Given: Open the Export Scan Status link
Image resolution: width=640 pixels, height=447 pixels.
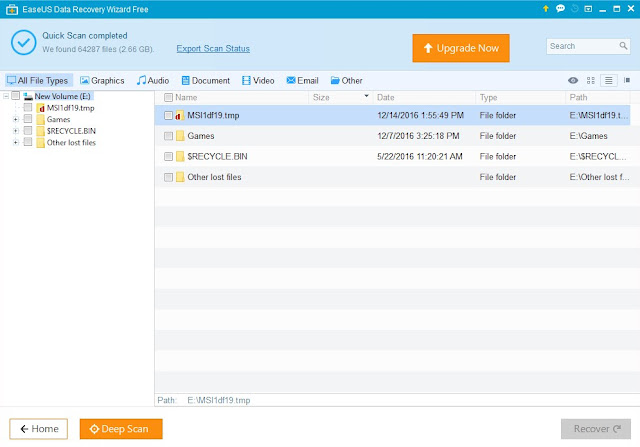Looking at the screenshot, I should click(213, 49).
